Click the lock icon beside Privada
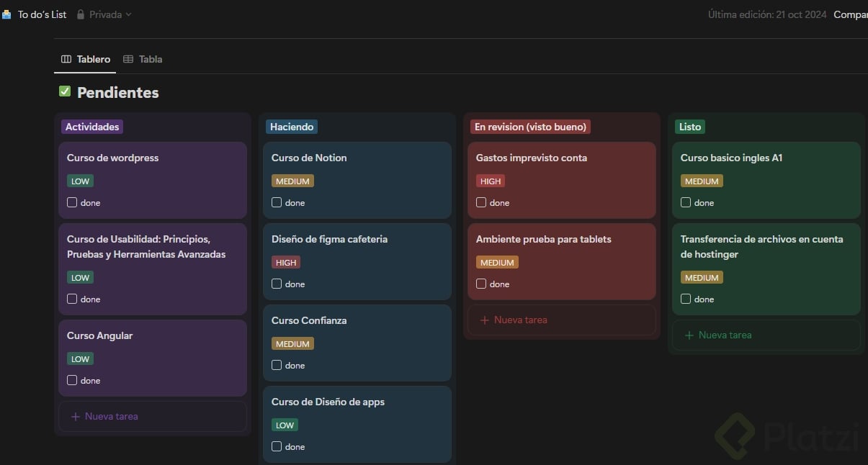Viewport: 868px width, 465px height. (x=81, y=14)
